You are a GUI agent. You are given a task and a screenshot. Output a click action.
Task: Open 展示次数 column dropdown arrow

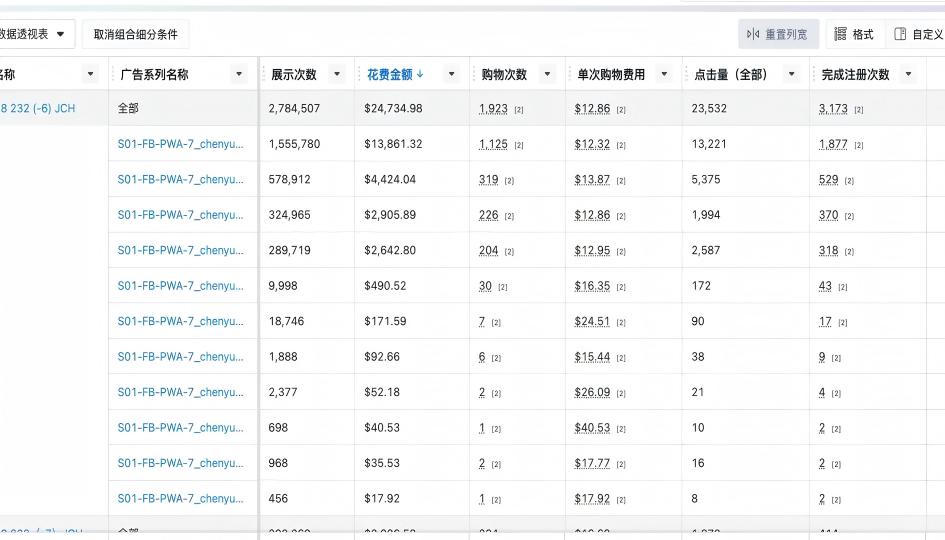click(x=336, y=74)
